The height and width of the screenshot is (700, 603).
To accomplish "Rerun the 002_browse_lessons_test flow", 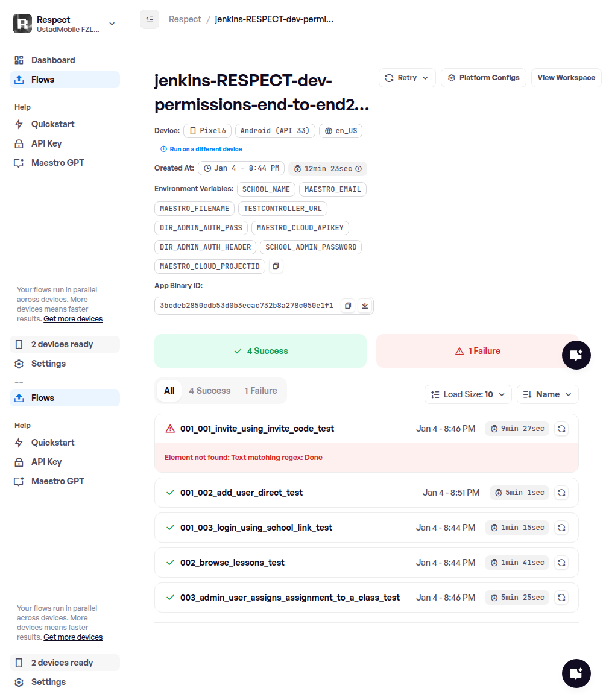I will coord(561,563).
